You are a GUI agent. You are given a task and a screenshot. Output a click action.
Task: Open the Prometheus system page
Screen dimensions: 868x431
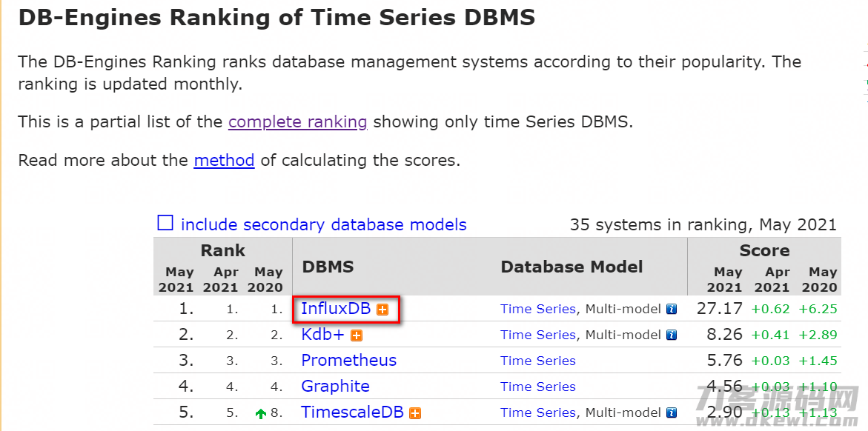[x=348, y=360]
